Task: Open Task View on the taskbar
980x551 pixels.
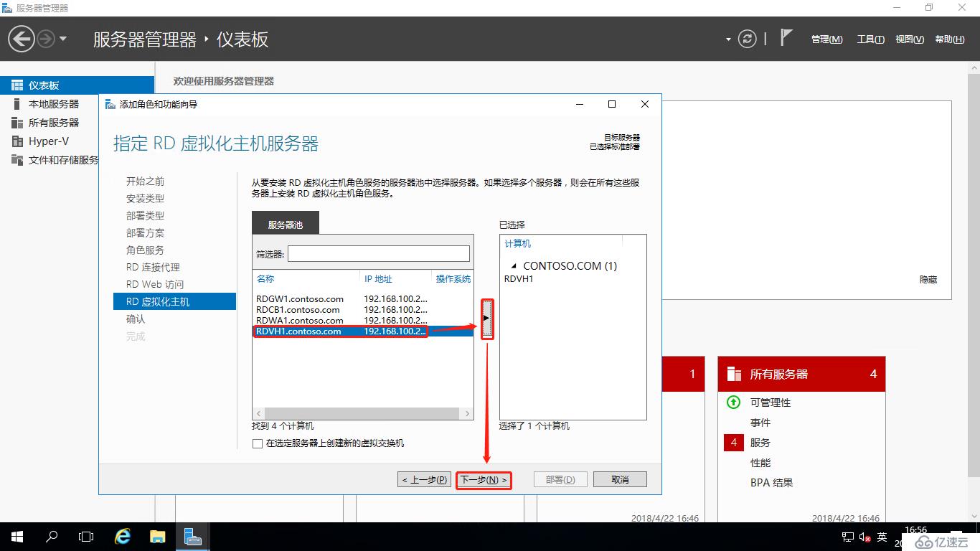Action: (86, 537)
